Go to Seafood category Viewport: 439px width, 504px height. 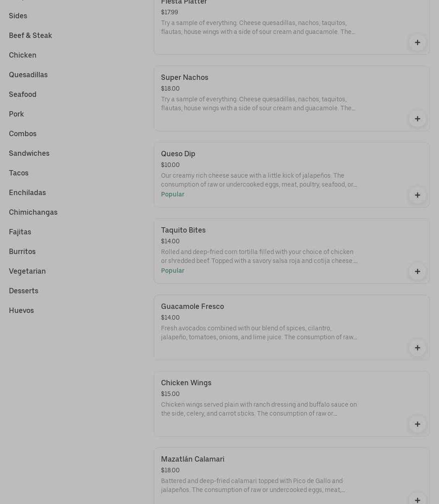tap(23, 95)
